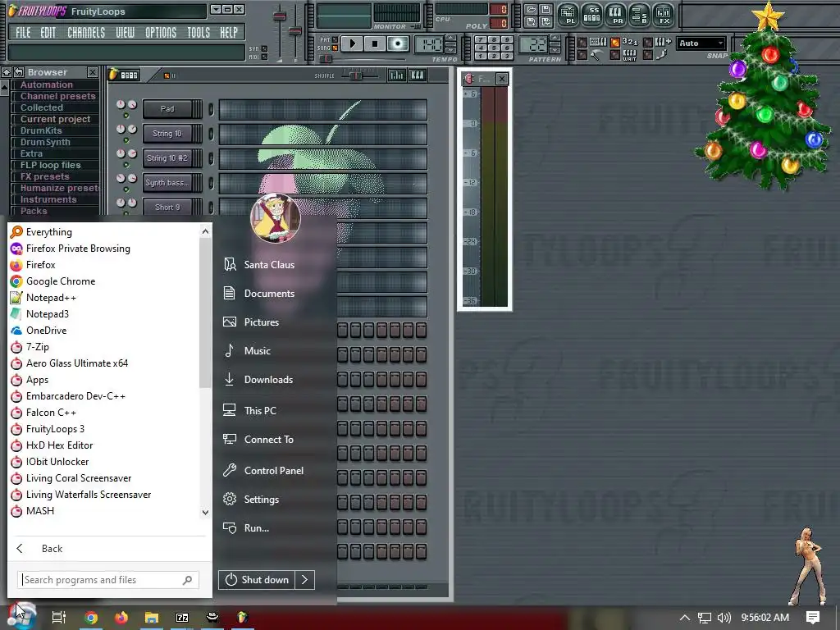Click the keyboard editor icon in step sequencer
This screenshot has width=840, height=630.
(418, 75)
